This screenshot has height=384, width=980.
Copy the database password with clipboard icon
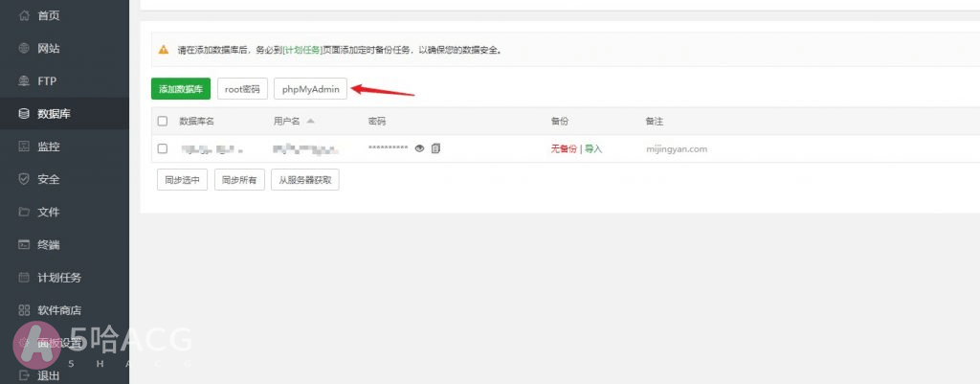(435, 148)
